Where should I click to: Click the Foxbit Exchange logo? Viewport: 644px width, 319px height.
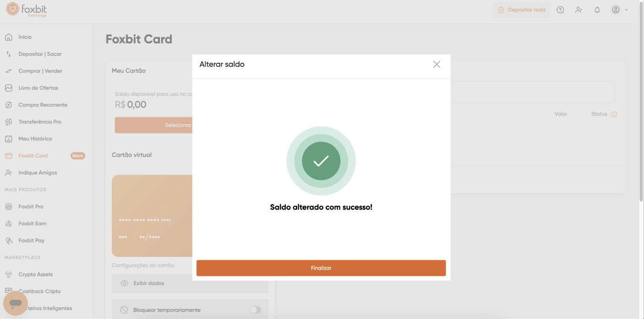click(x=26, y=10)
